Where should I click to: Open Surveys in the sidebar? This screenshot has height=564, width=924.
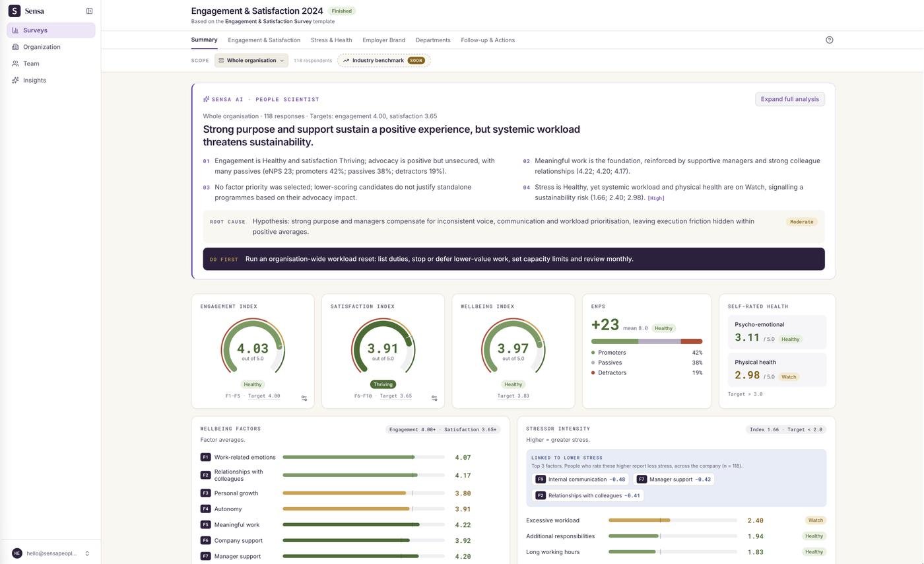coord(51,30)
